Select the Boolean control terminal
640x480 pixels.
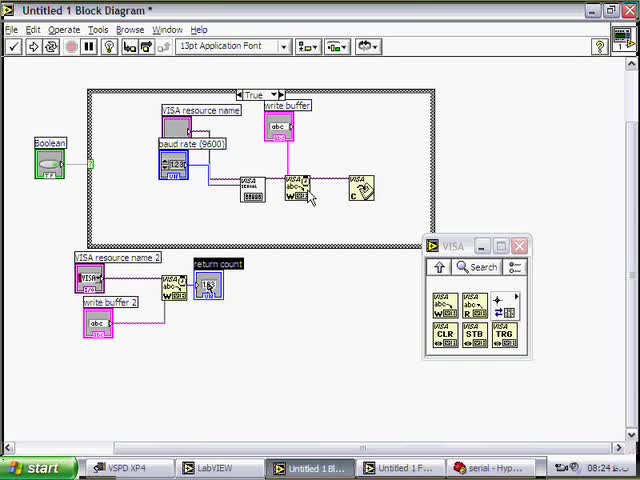(x=49, y=164)
